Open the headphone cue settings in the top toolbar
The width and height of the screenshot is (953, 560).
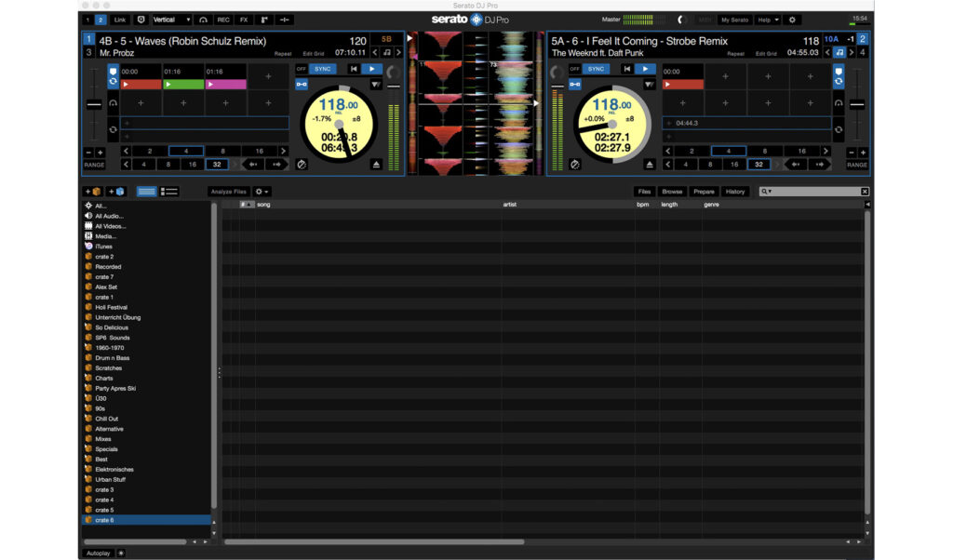(x=203, y=20)
